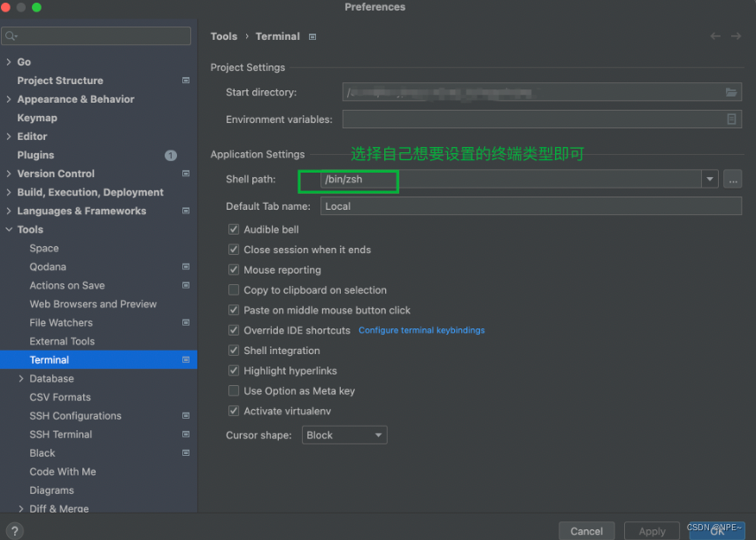Enable Copy to clipboard on selection
The width and height of the screenshot is (756, 540).
[x=234, y=290]
